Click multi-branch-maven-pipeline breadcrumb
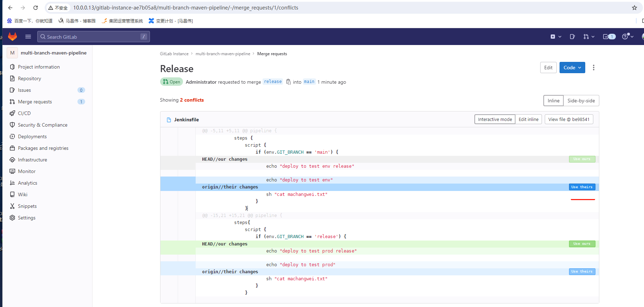 (223, 54)
